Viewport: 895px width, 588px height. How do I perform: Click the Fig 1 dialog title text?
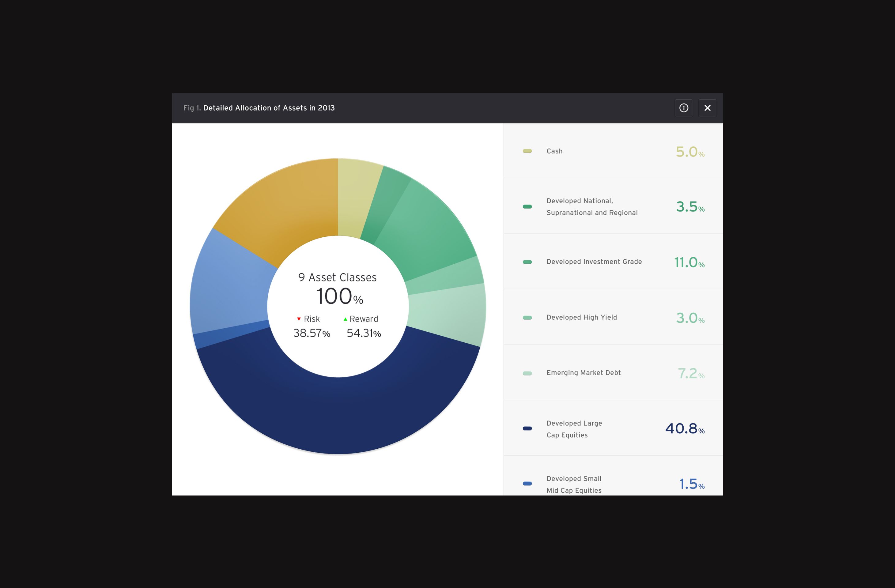click(259, 108)
